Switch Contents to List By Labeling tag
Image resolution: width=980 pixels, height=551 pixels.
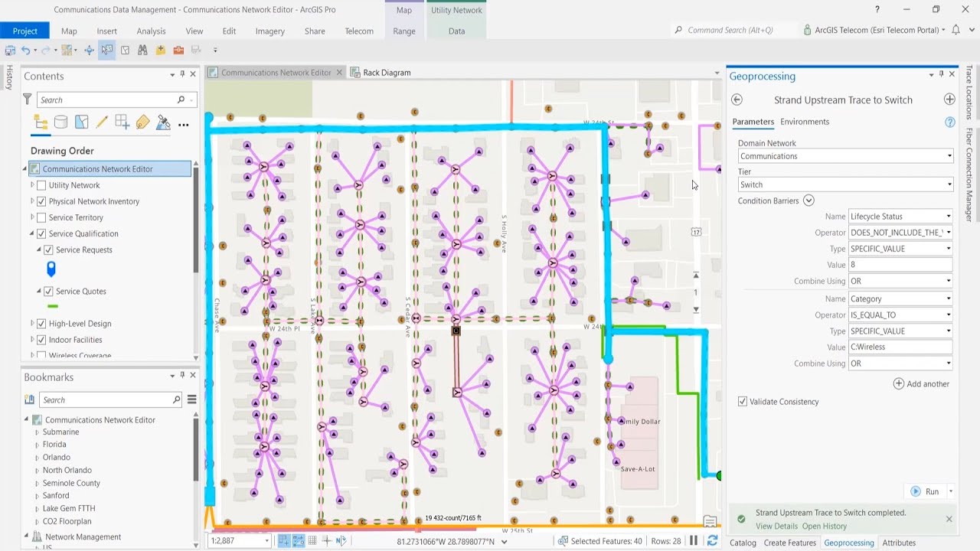pyautogui.click(x=142, y=122)
